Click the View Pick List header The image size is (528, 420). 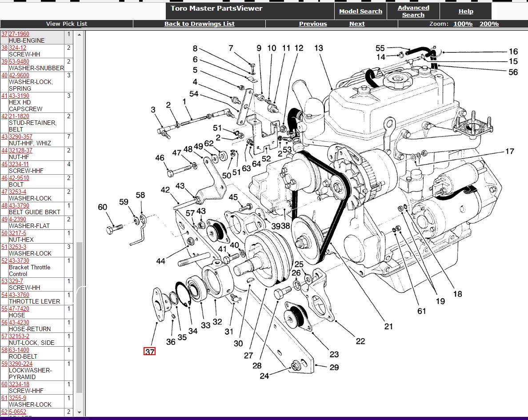click(x=67, y=24)
